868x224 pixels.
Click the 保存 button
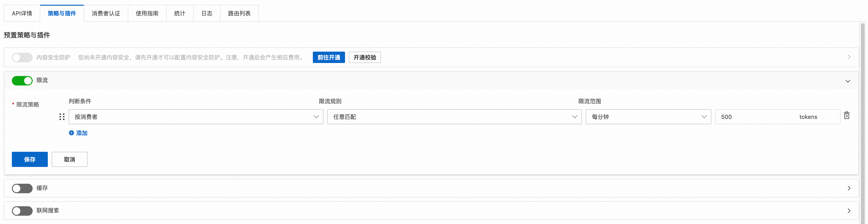(30, 159)
